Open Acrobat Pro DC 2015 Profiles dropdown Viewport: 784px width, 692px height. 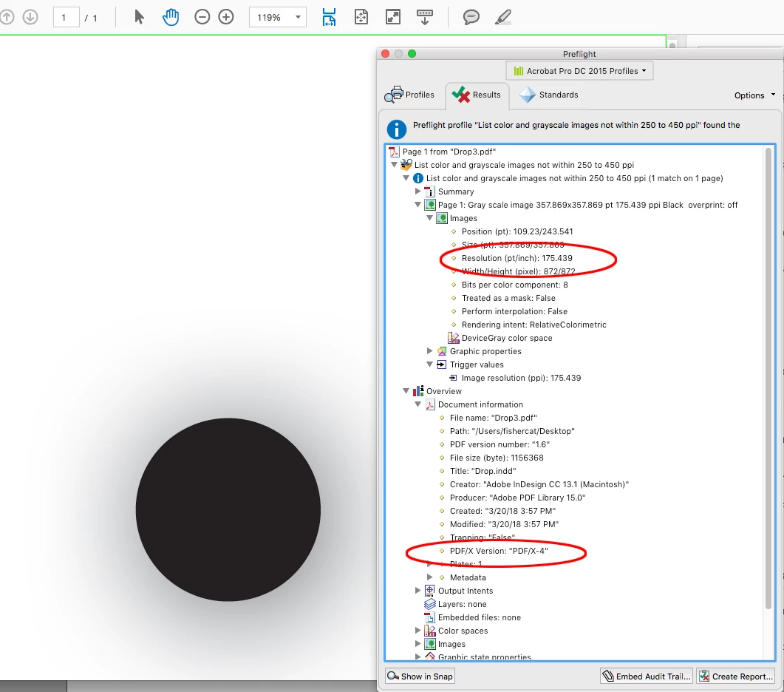579,71
